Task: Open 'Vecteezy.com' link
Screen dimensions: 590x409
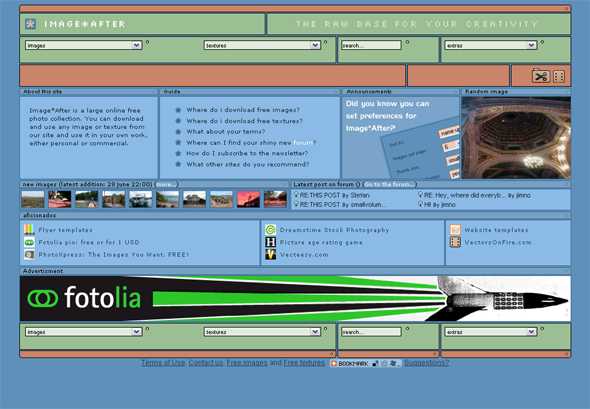Action: click(304, 255)
